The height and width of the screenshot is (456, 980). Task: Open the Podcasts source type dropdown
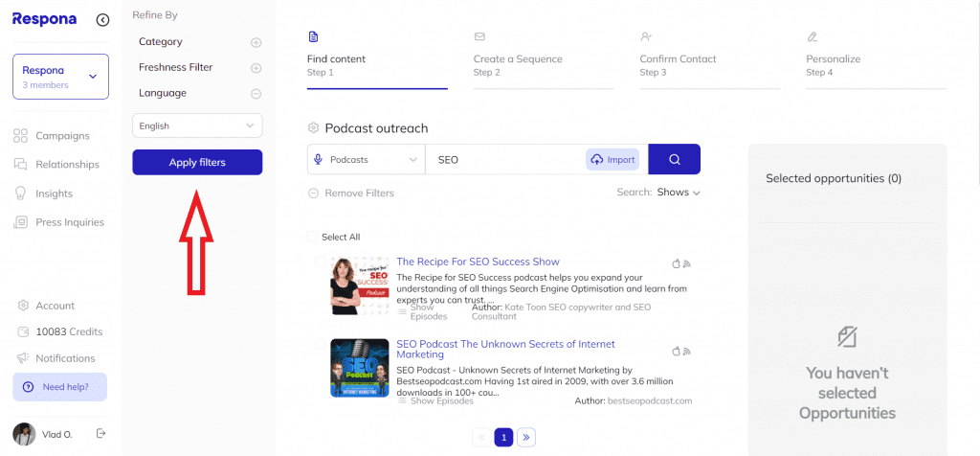(x=367, y=160)
